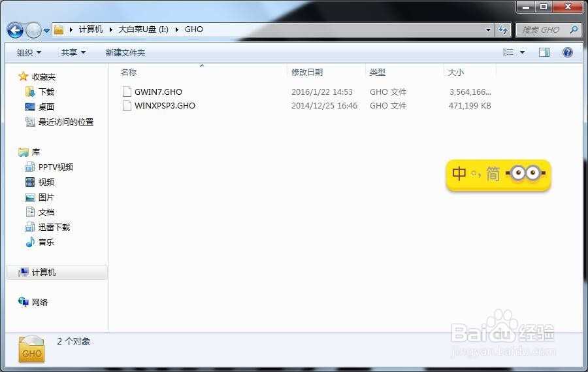Viewport: 588px width, 372px height.
Task: Open the 组织 menu
Action: pyautogui.click(x=29, y=52)
